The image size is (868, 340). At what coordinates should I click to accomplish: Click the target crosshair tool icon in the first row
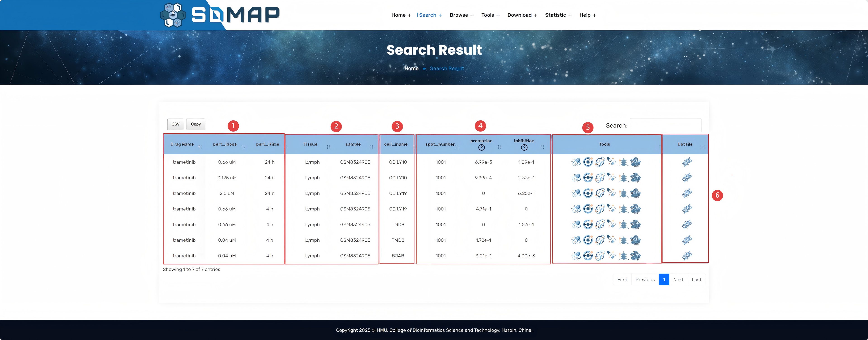[x=588, y=162]
